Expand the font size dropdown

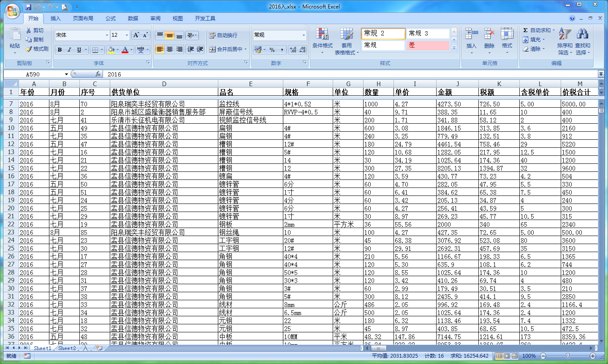[126, 35]
